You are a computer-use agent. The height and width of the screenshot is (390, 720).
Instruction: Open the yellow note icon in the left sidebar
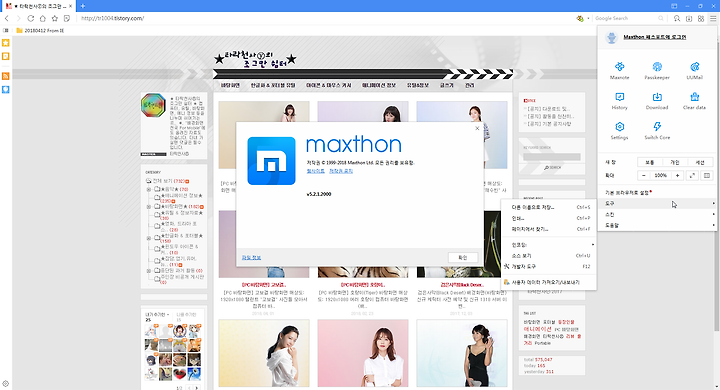(6, 57)
